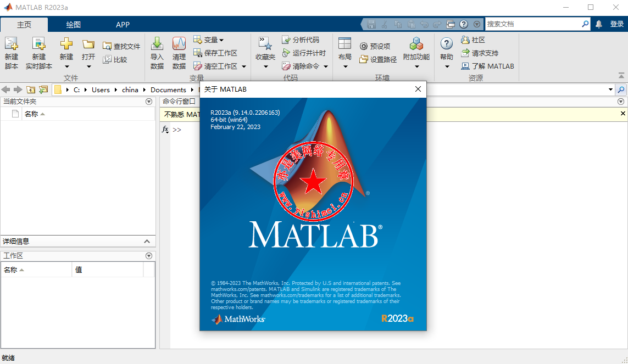Click the folder search magnifier at address bar end
The height and width of the screenshot is (364, 628).
621,89
